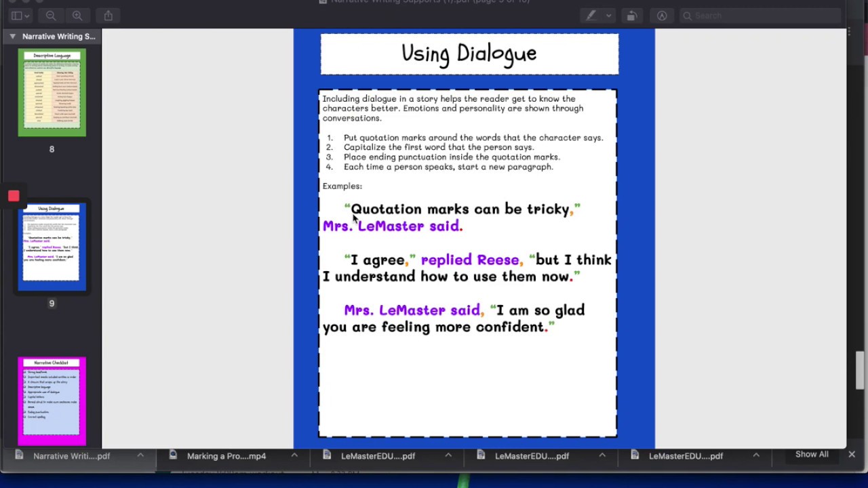Rotate the page with the rotate icon
Screen dimensions: 868x488
(632, 16)
